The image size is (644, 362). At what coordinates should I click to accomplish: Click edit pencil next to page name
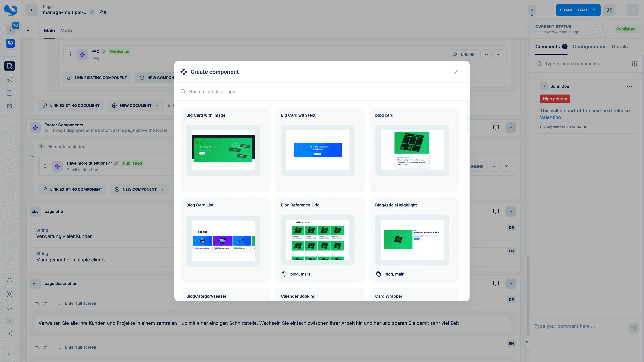point(92,13)
